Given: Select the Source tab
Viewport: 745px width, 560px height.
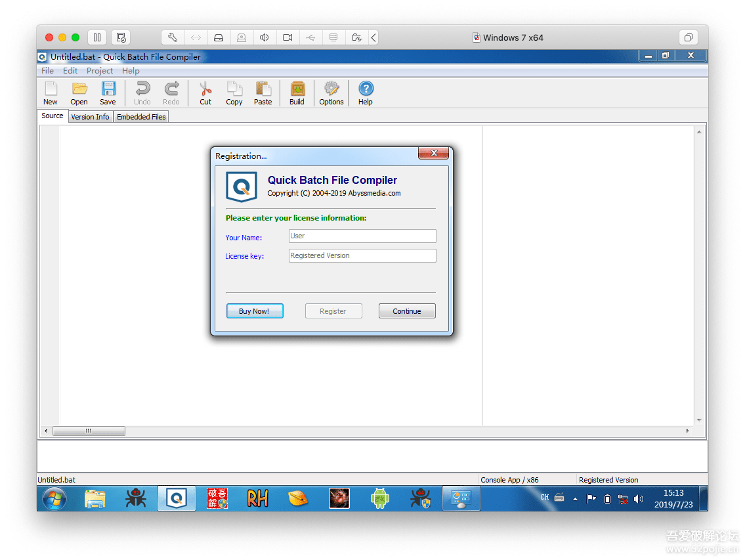Looking at the screenshot, I should click(53, 116).
